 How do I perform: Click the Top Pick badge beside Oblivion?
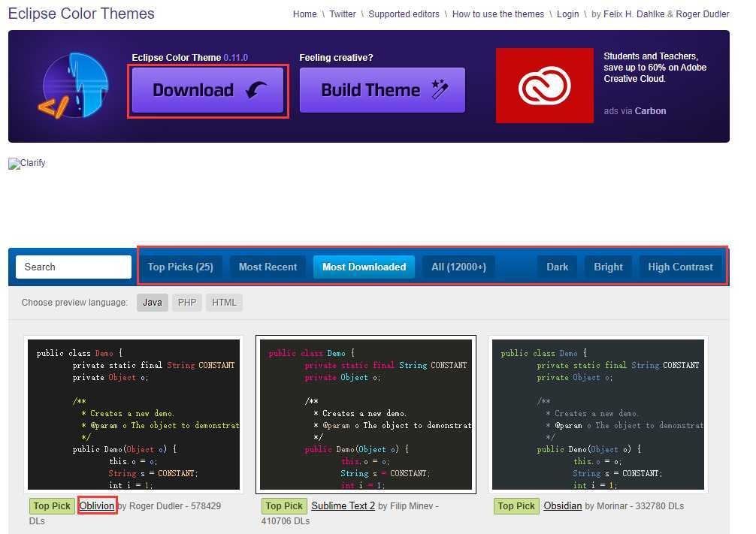pyautogui.click(x=52, y=506)
